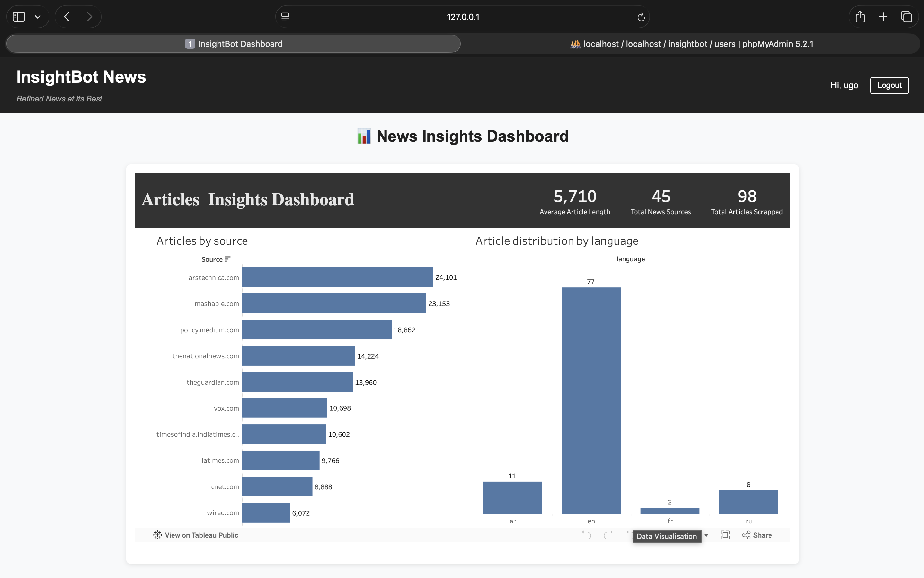Click the InsightBot News site title

81,77
